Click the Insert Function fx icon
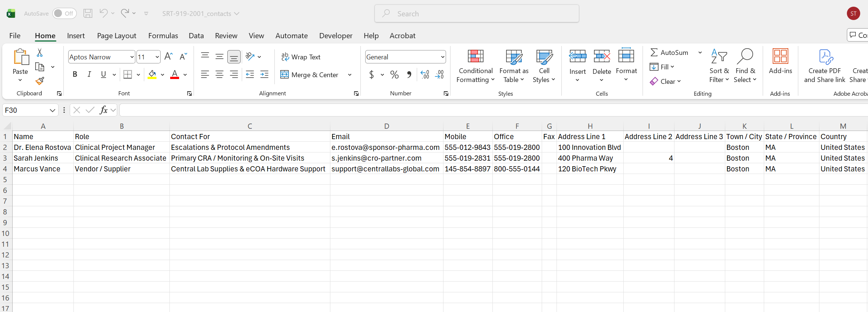 tap(103, 110)
